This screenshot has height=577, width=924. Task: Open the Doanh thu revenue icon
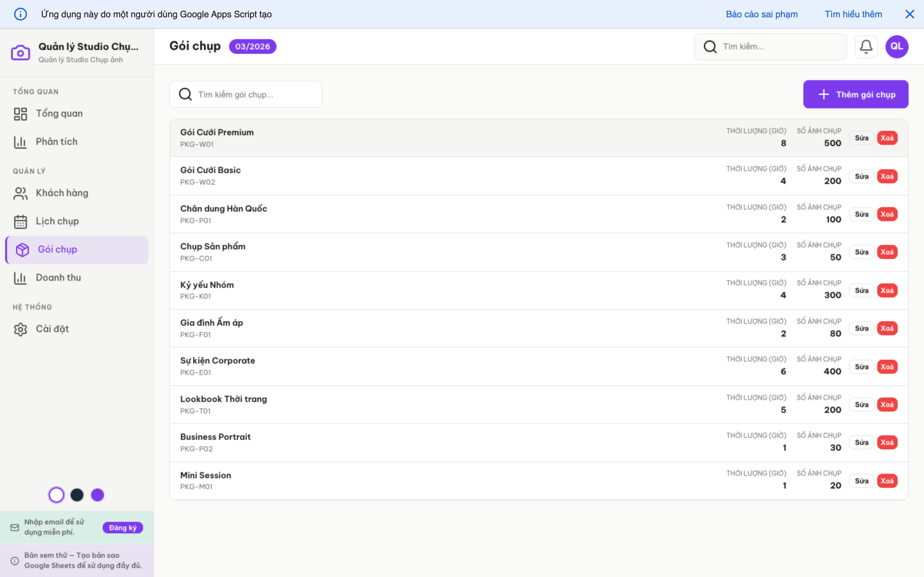point(20,278)
